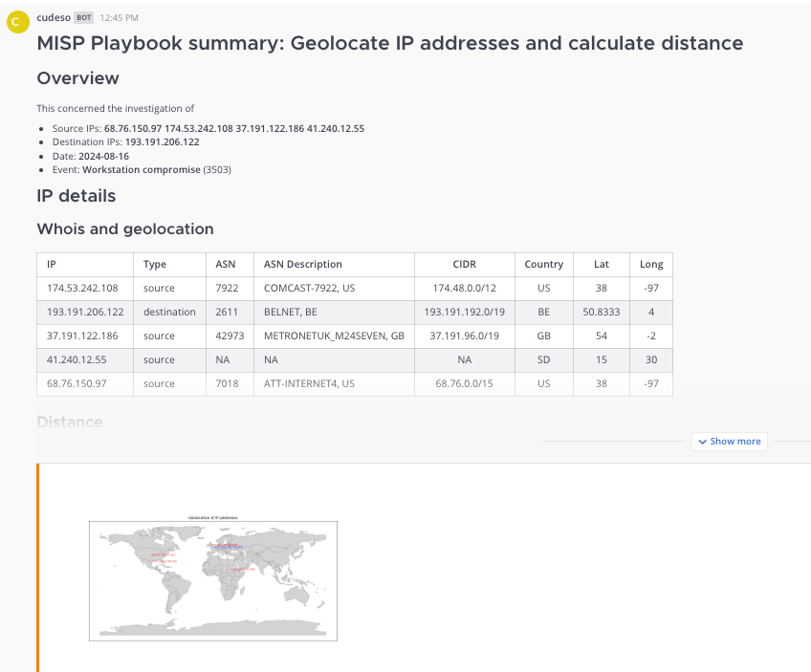The height and width of the screenshot is (672, 811).
Task: Click the 193.191.192.0/19 CIDR cell
Action: tap(465, 313)
